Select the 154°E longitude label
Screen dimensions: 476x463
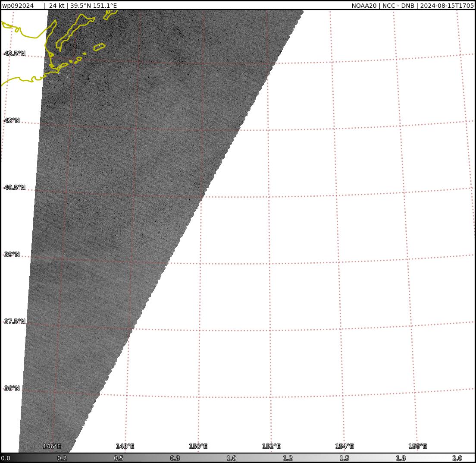(344, 446)
